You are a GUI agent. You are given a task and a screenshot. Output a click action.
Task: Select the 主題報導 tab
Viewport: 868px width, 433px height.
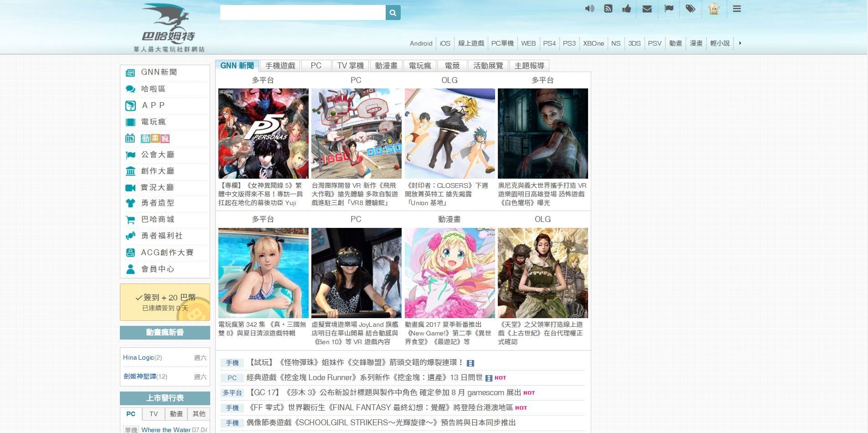pos(529,66)
